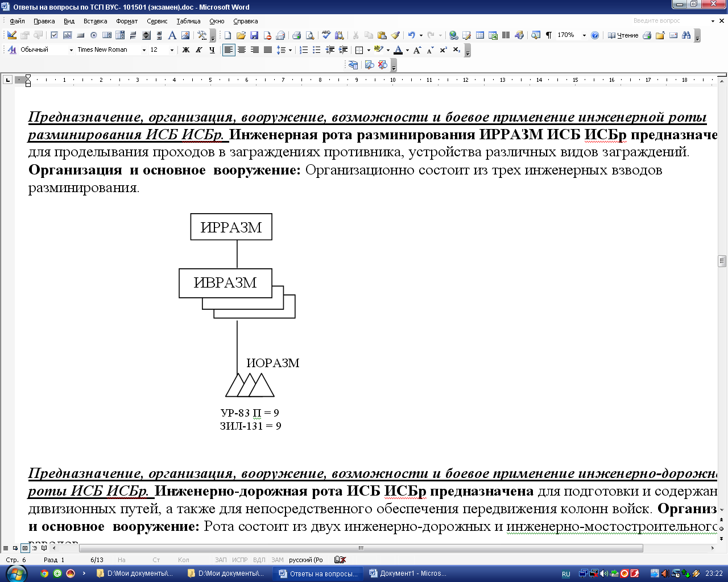Image resolution: width=728 pixels, height=582 pixels.
Task: Decrease indent of the paragraph
Action: click(x=330, y=50)
